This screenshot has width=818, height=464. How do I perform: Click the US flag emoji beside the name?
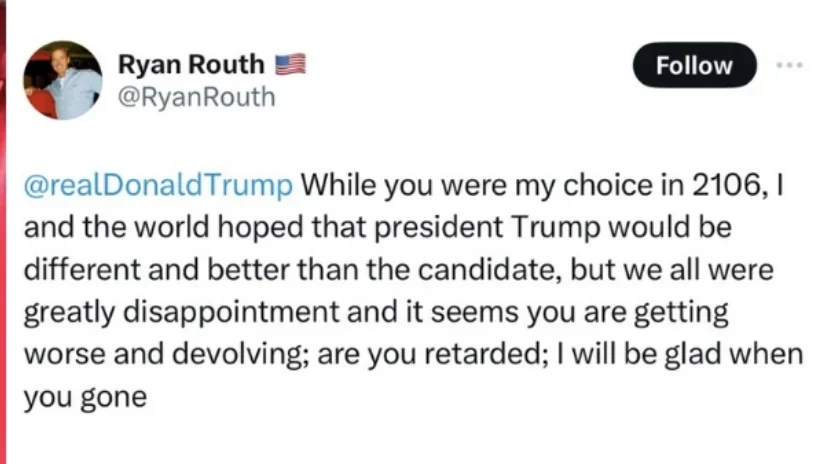(x=289, y=65)
